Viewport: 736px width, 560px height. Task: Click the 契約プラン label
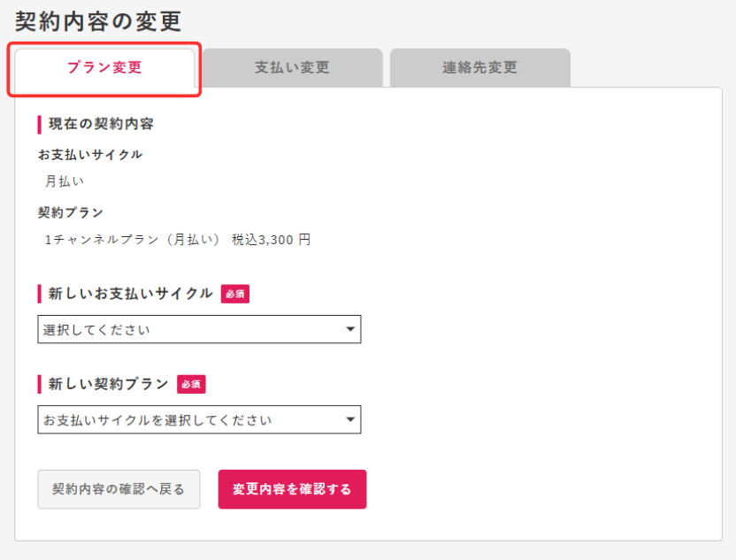point(71,212)
